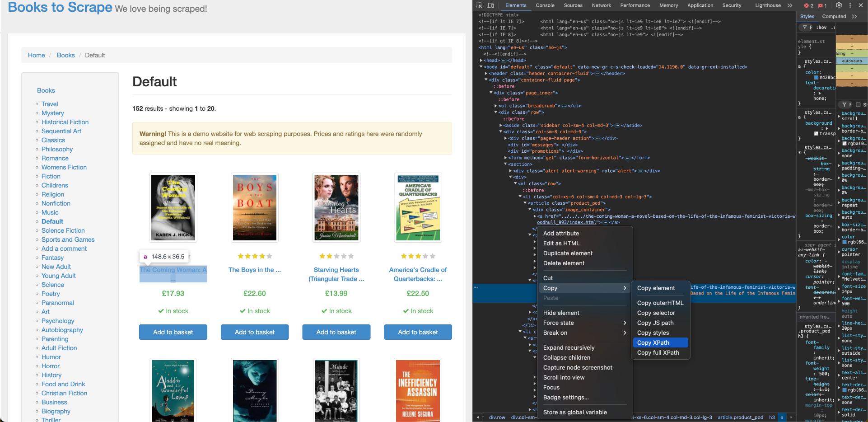Click the lower filter funnel near the box model
The width and height of the screenshot is (868, 422).
coord(844,104)
